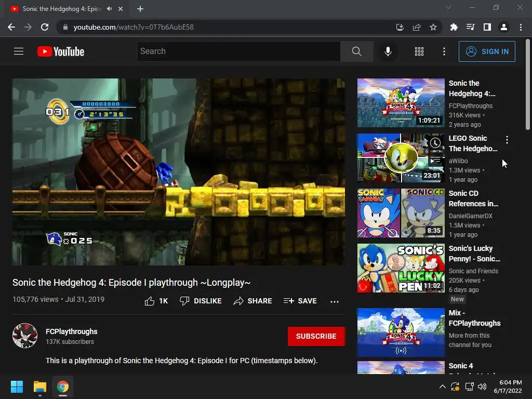532x399 pixels.
Task: Toggle Chrome side panel icon
Action: (487, 27)
